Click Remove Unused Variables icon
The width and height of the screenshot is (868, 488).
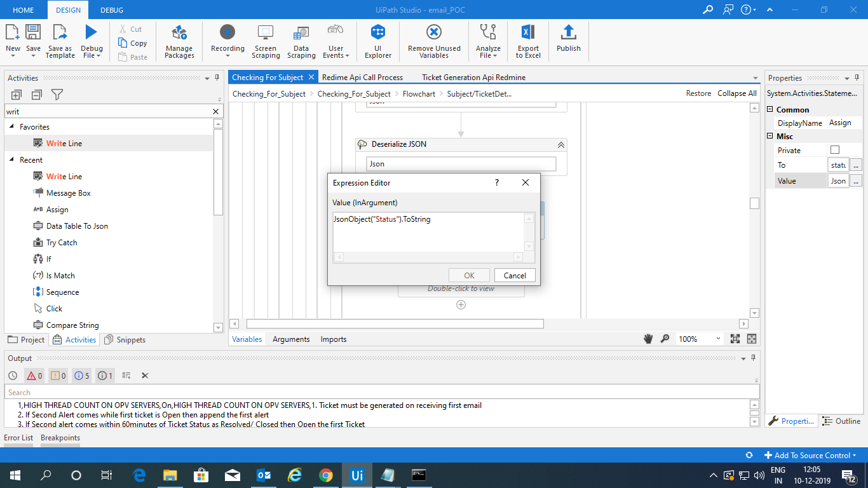[434, 41]
